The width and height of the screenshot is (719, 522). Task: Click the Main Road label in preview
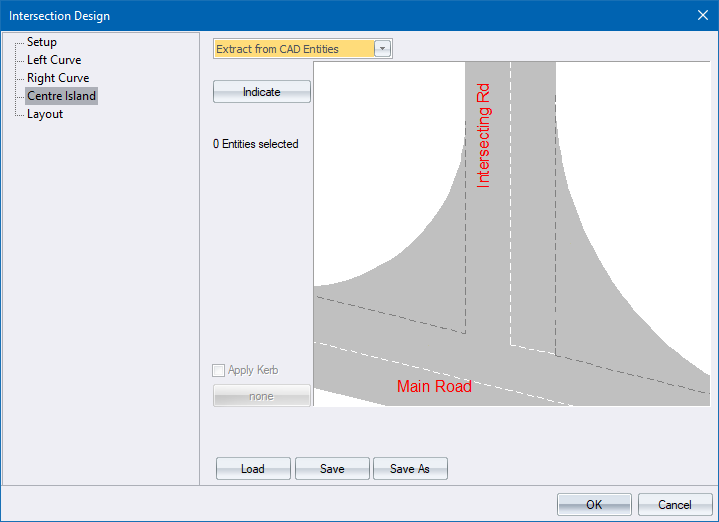coord(434,386)
